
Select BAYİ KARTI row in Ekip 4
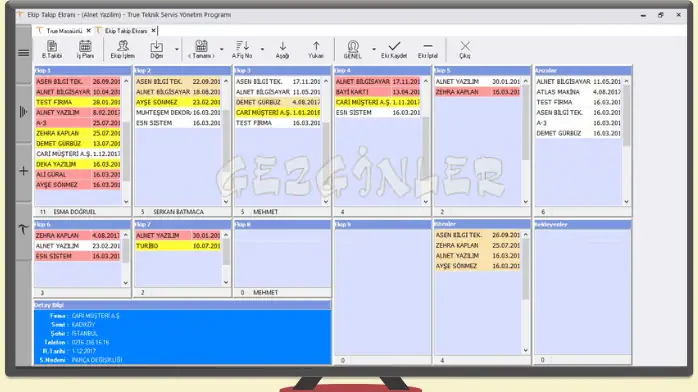point(377,92)
